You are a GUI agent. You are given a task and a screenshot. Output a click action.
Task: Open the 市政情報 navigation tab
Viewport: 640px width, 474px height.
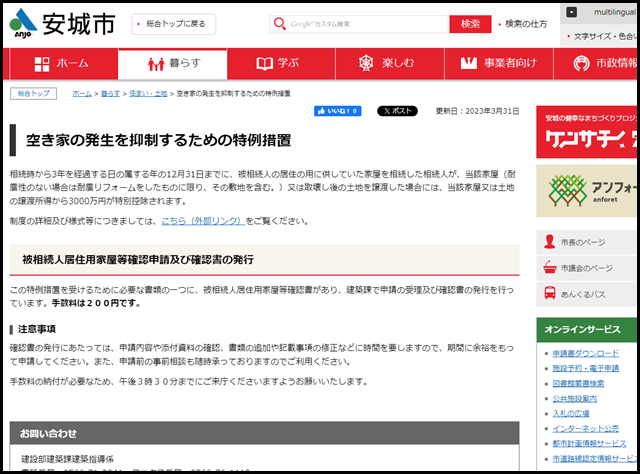coord(597,64)
